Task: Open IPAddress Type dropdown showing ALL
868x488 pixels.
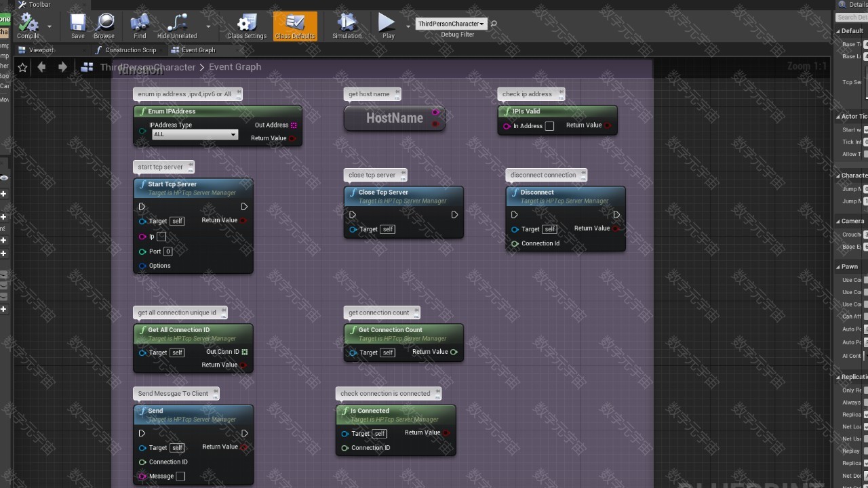Action: click(x=195, y=134)
